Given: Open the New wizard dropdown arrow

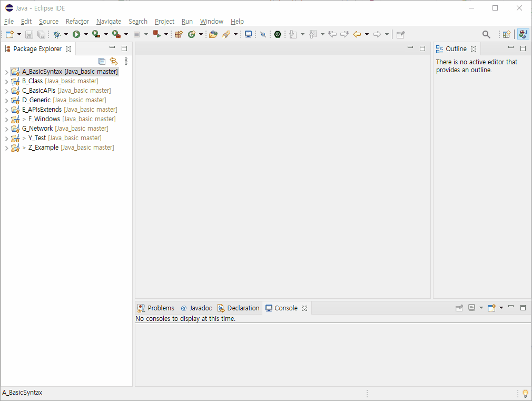Looking at the screenshot, I should (19, 34).
